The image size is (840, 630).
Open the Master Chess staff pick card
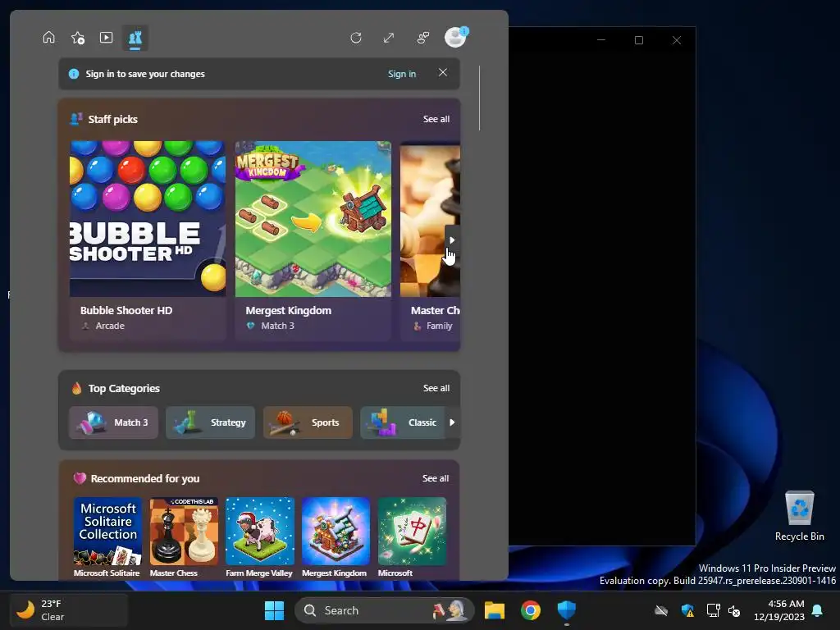430,240
